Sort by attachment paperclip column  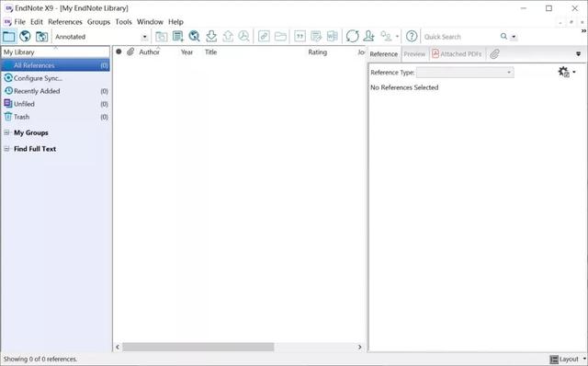coord(130,51)
